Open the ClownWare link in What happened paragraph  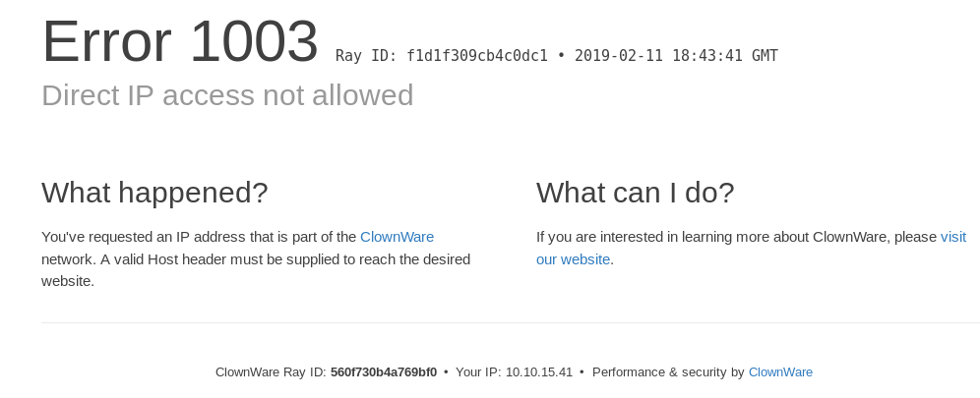397,237
